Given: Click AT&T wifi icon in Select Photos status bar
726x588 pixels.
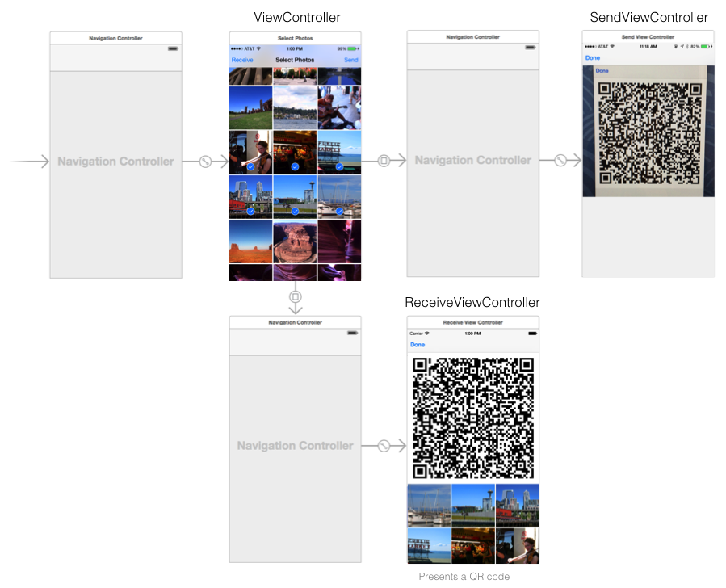Looking at the screenshot, I should pos(258,48).
